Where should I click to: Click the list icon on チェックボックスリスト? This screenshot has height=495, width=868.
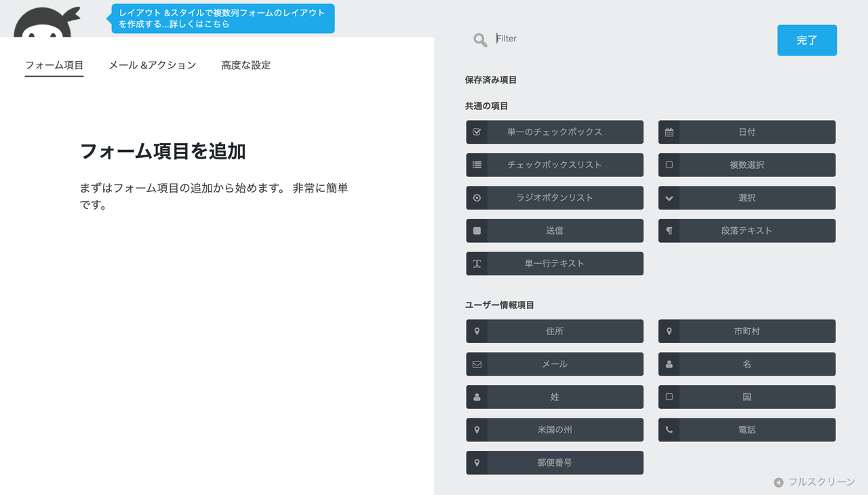(x=477, y=165)
